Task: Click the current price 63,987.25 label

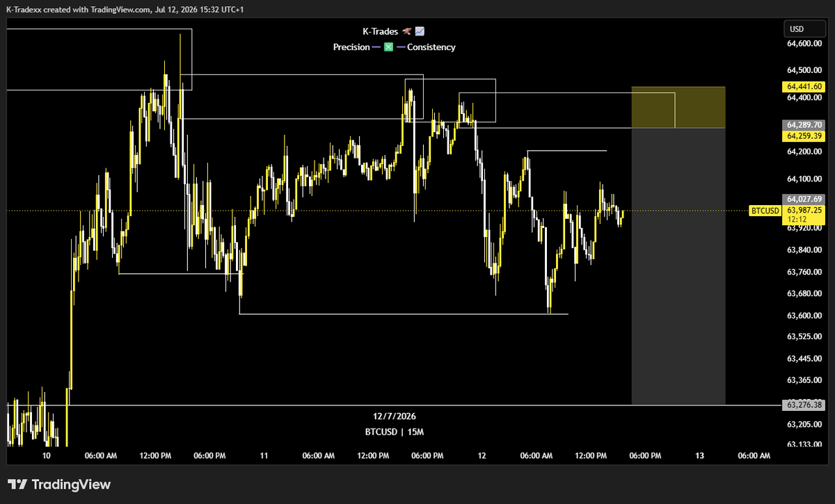Action: point(804,209)
